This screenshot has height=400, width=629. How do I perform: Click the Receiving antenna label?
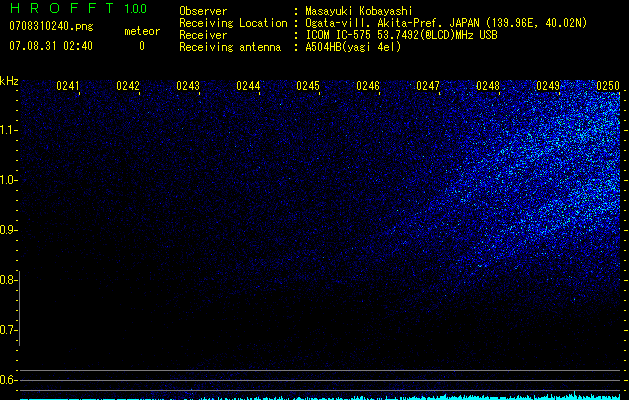point(230,47)
